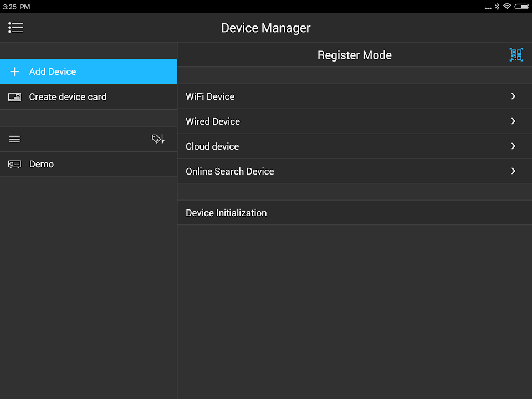Expand the Cloud device chevron arrow
Image resolution: width=532 pixels, height=399 pixels.
pos(513,146)
